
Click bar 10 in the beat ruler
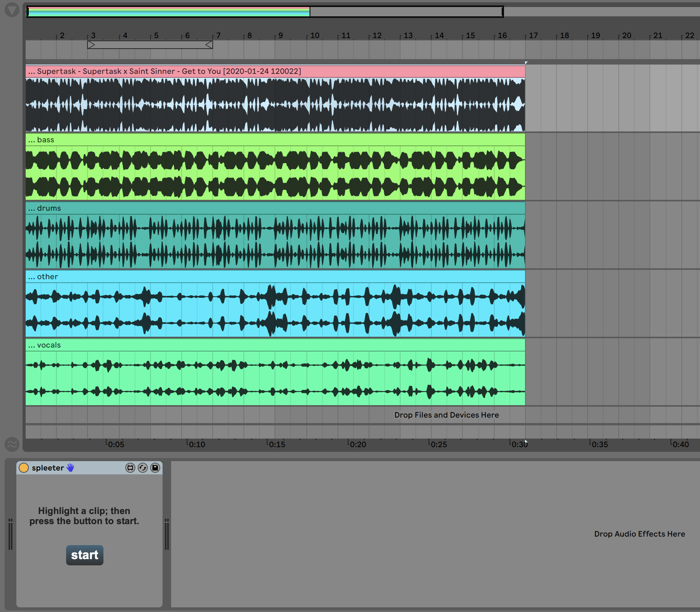[x=314, y=35]
